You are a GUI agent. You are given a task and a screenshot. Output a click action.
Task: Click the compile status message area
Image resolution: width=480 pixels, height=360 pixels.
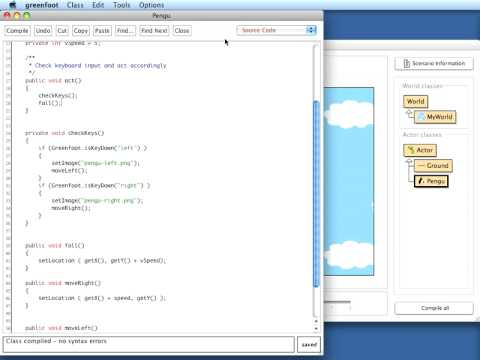click(x=149, y=345)
